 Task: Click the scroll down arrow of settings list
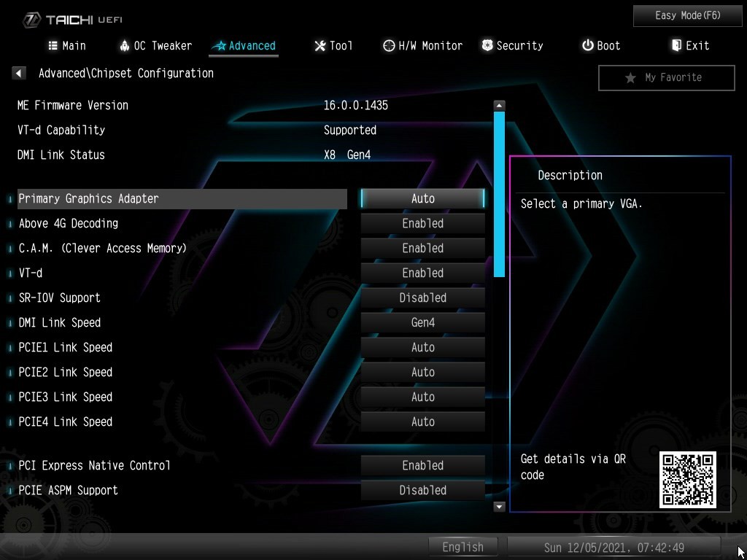[x=499, y=507]
